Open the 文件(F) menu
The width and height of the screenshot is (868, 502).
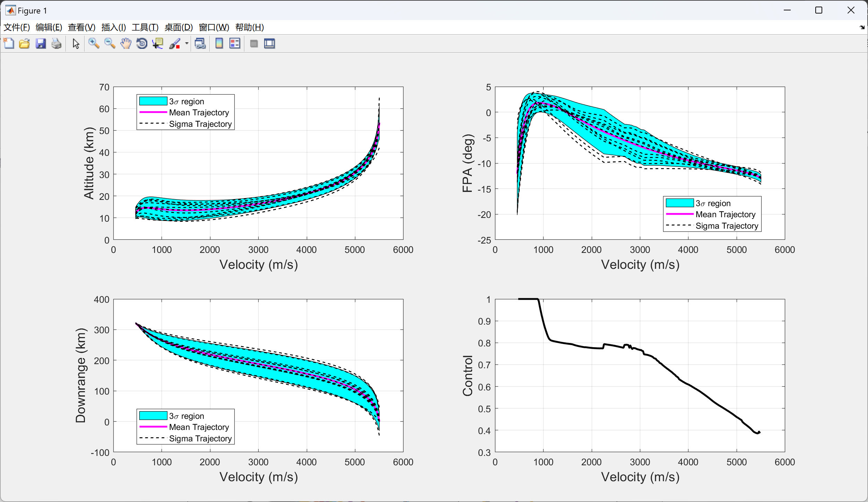coord(16,27)
